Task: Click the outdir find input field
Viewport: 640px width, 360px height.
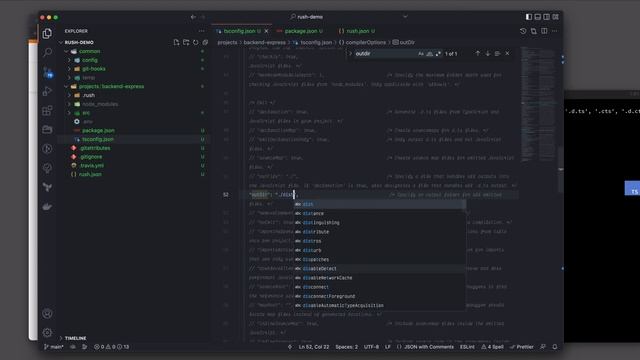Action: pos(386,54)
